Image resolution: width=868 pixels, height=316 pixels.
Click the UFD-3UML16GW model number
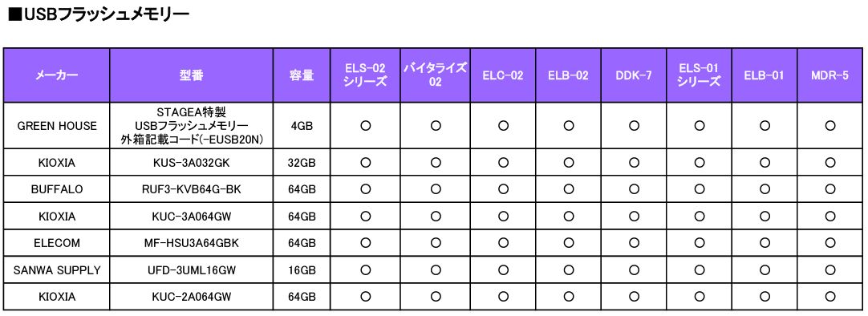[191, 270]
